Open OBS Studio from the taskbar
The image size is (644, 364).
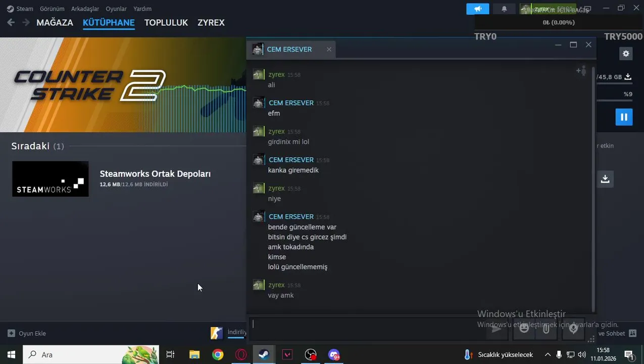[x=311, y=354]
